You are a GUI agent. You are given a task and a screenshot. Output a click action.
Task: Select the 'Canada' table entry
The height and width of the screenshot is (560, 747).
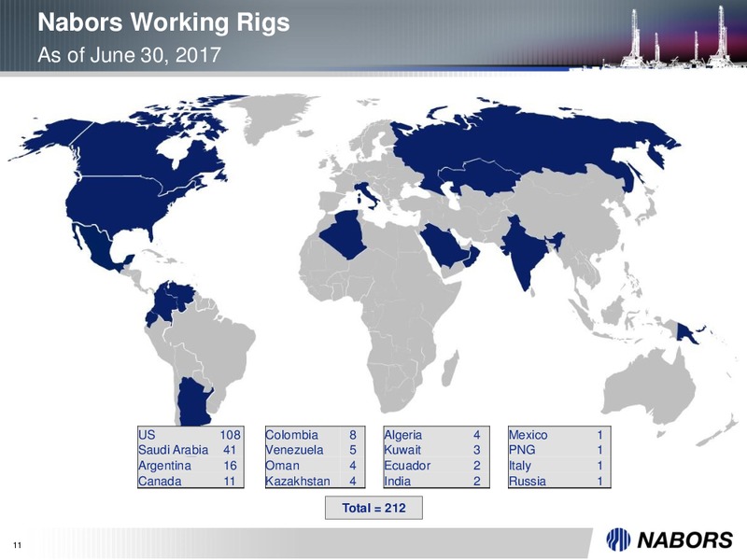click(x=160, y=481)
